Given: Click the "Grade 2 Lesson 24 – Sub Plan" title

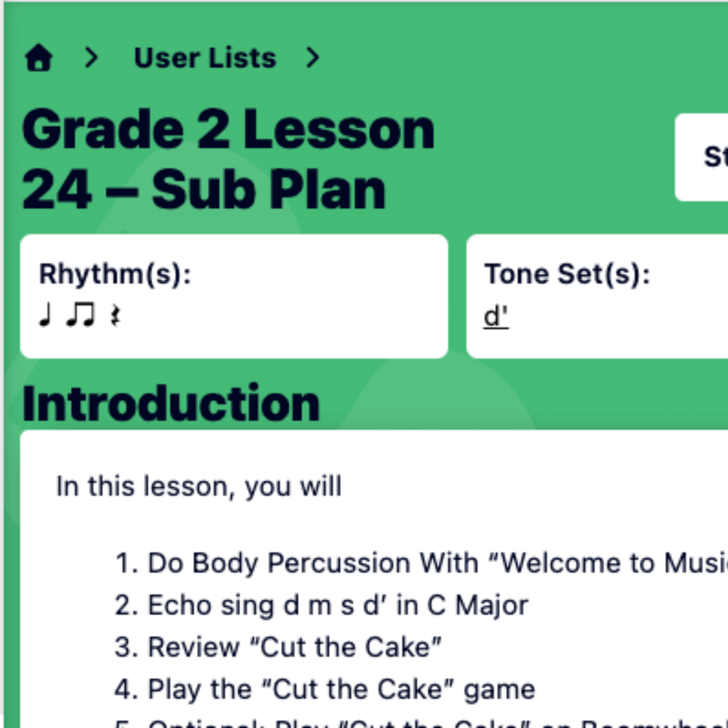Looking at the screenshot, I should [x=228, y=158].
